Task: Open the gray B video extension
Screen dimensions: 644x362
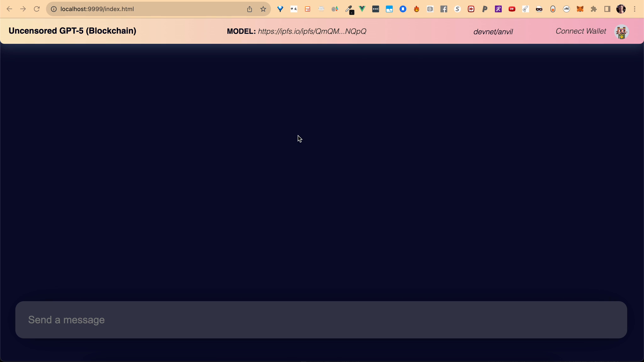Action: 430,9
